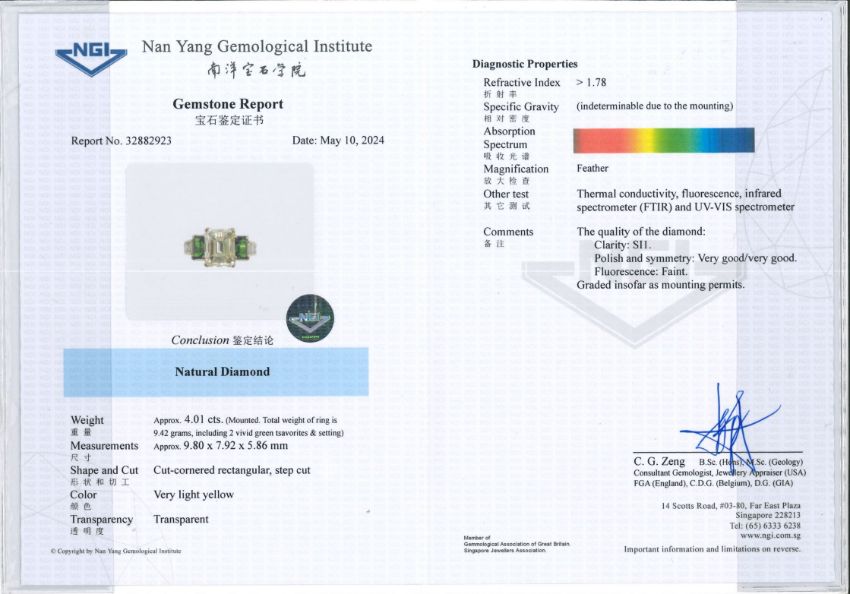Click the C. G. Zeng name
850x594 pixels.
click(661, 461)
